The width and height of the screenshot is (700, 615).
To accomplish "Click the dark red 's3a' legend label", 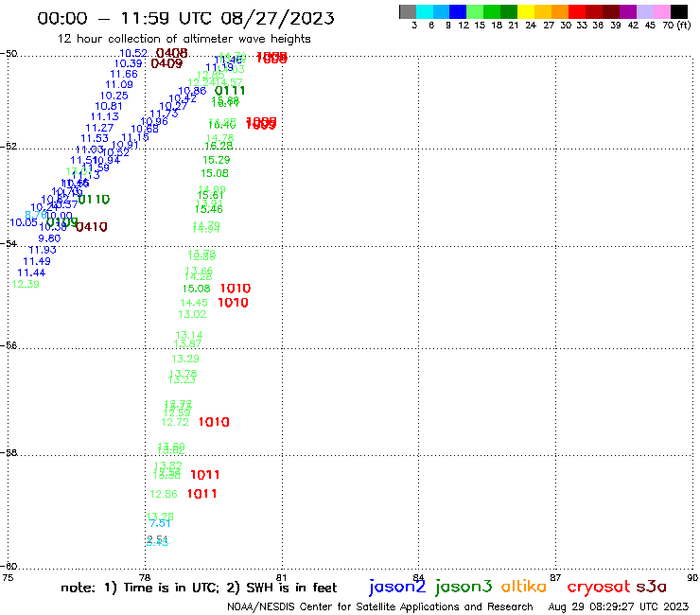I will point(651,587).
